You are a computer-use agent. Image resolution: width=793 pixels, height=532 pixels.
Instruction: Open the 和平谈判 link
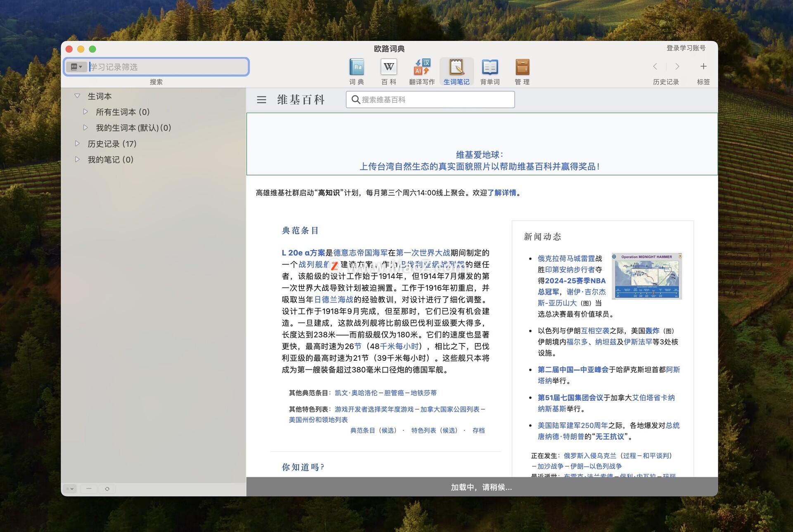tap(655, 456)
